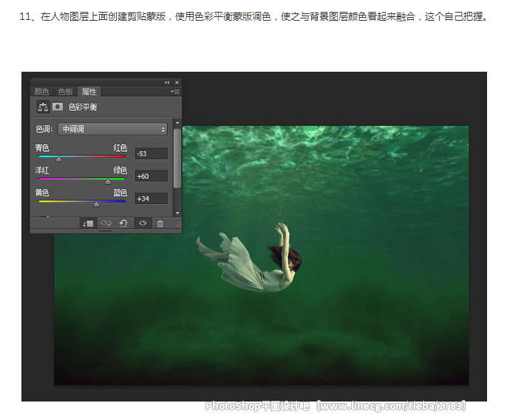Click the layer mask icon beside 色彩平衡
Screen dimensions: 507x420
tap(58, 106)
